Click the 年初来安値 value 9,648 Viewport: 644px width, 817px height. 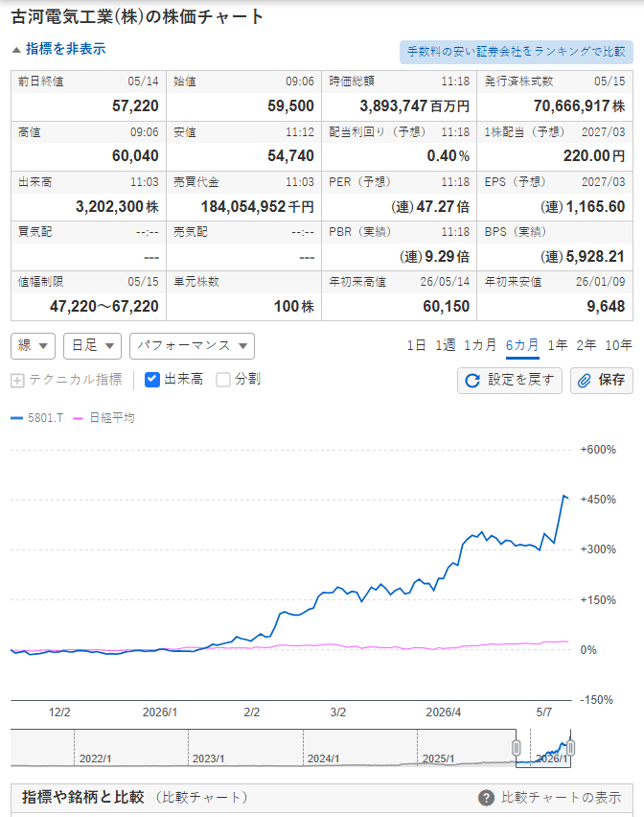(x=606, y=307)
